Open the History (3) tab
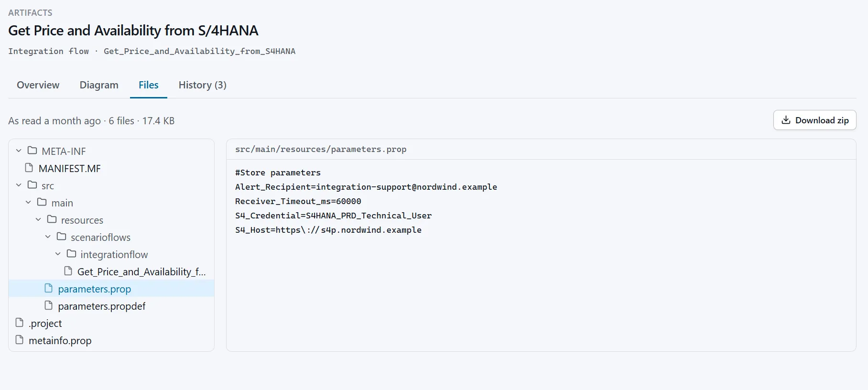This screenshot has width=868, height=390. tap(203, 85)
